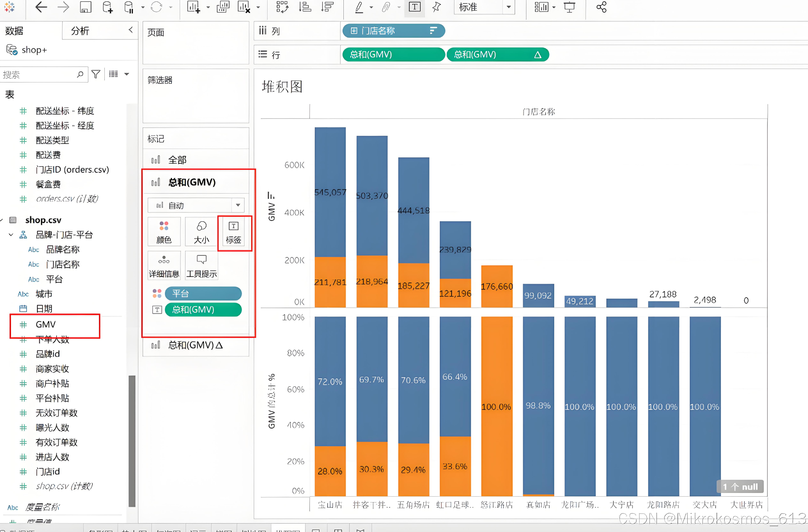Click the 1 个 null indicator

tap(740, 487)
